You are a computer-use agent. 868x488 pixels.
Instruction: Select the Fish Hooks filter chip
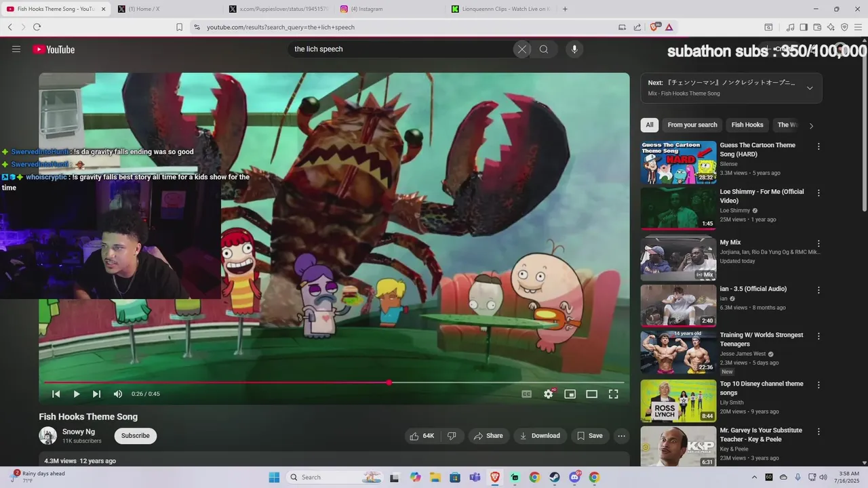(747, 125)
